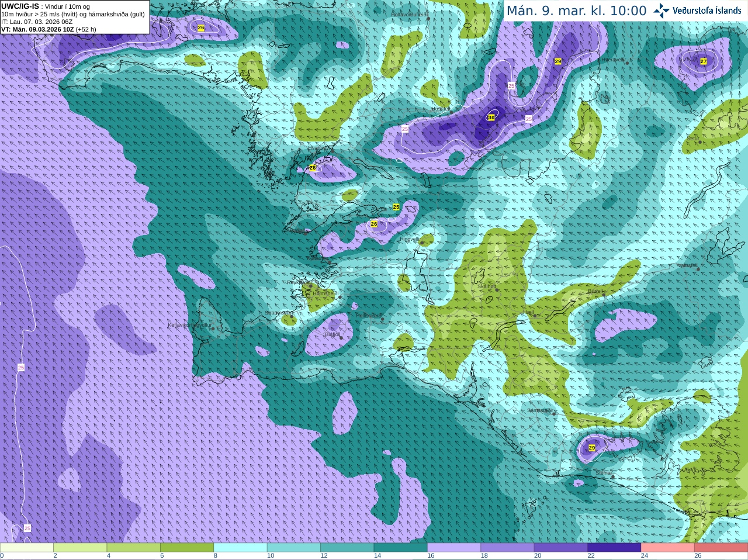Screen dimensions: 748x560
Task: Click the Keflavíkurflugvöllur station label
Action: [x=190, y=324]
